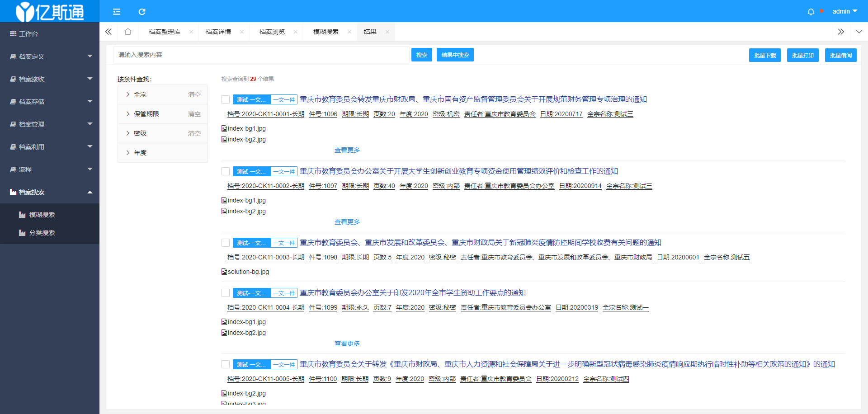Clear the 密级 filter with 清空
Screen dimensions: 868x414
coord(194,133)
